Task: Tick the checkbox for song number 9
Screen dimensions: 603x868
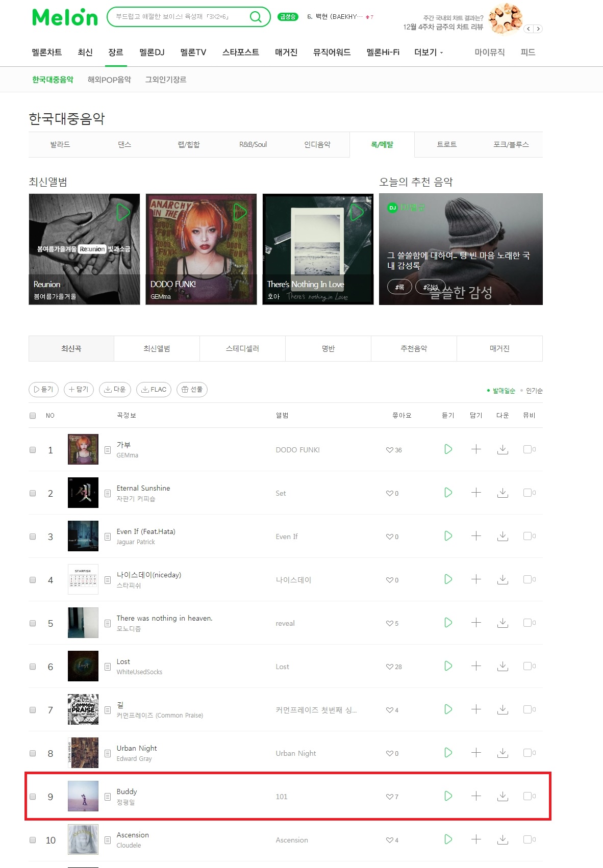Action: click(x=33, y=797)
